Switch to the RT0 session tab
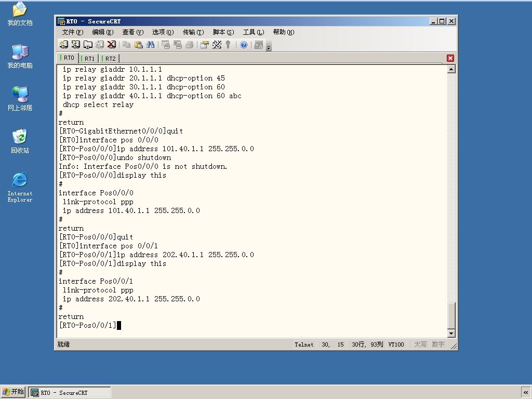 pyautogui.click(x=68, y=58)
